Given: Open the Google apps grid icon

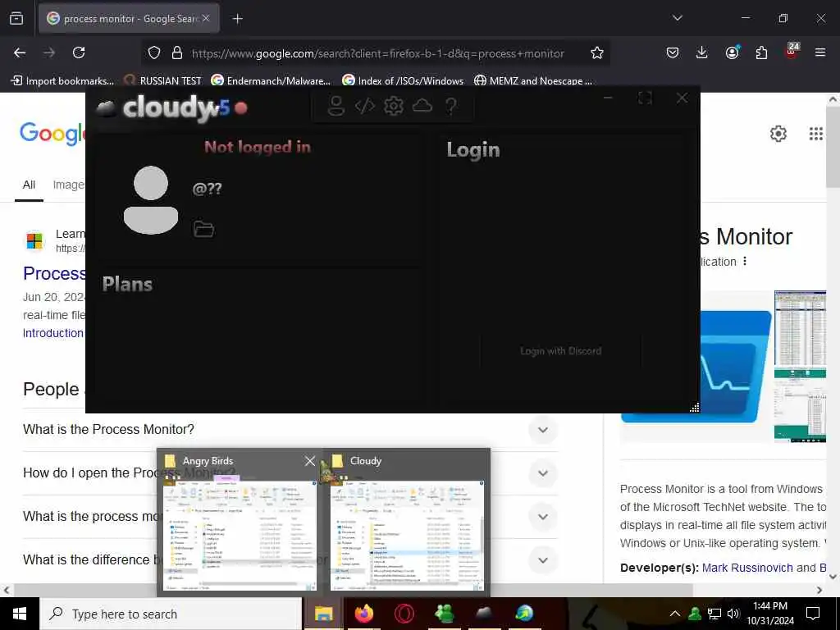Looking at the screenshot, I should (x=815, y=134).
